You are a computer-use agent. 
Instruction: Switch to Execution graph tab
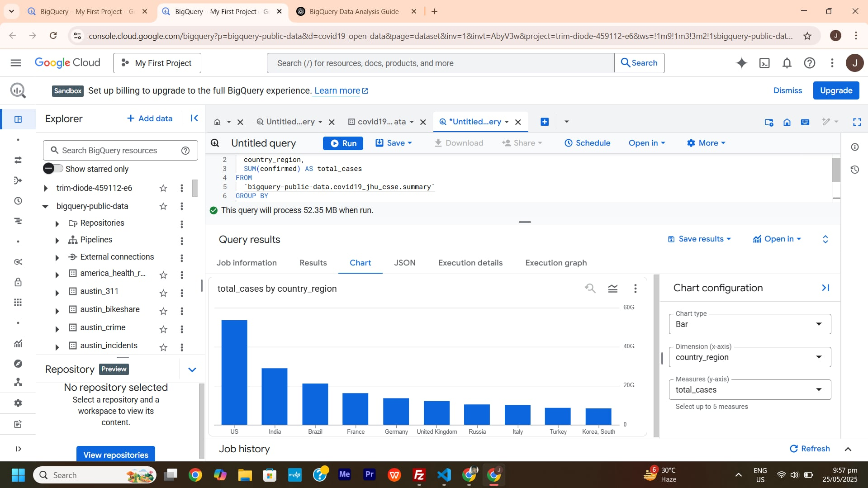pos(556,263)
